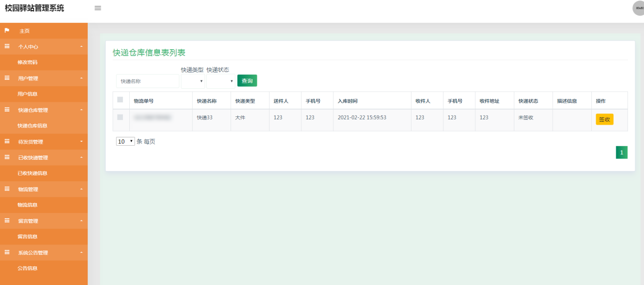644x285 pixels.
Task: Collapse the 个人中心 menu arrow
Action: coord(81,46)
